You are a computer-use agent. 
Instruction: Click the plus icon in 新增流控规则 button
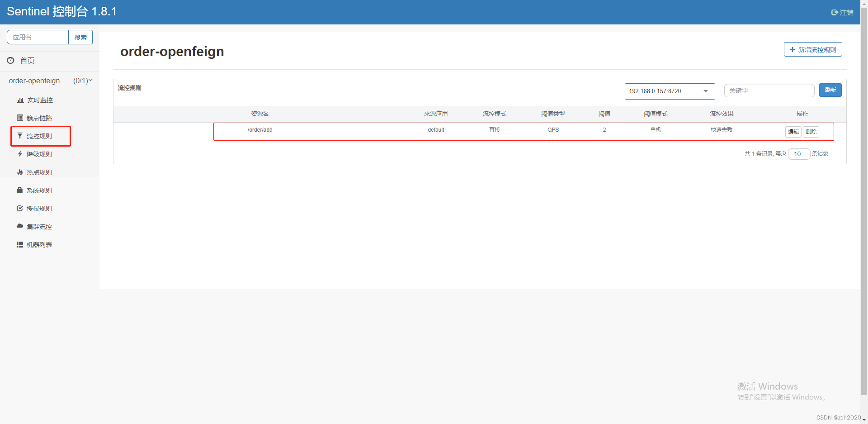point(792,50)
